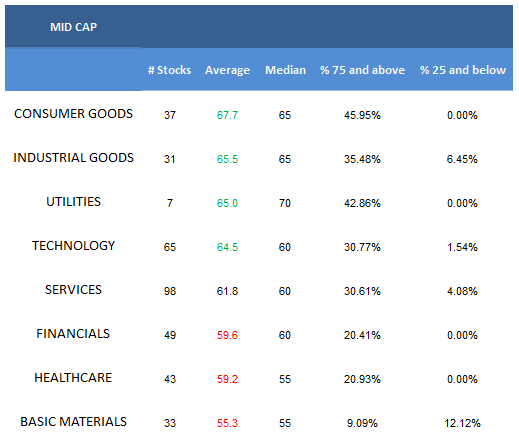Screen dimensions: 519x440
Task: Select the CONSUMER GOODS row label
Action: point(73,114)
